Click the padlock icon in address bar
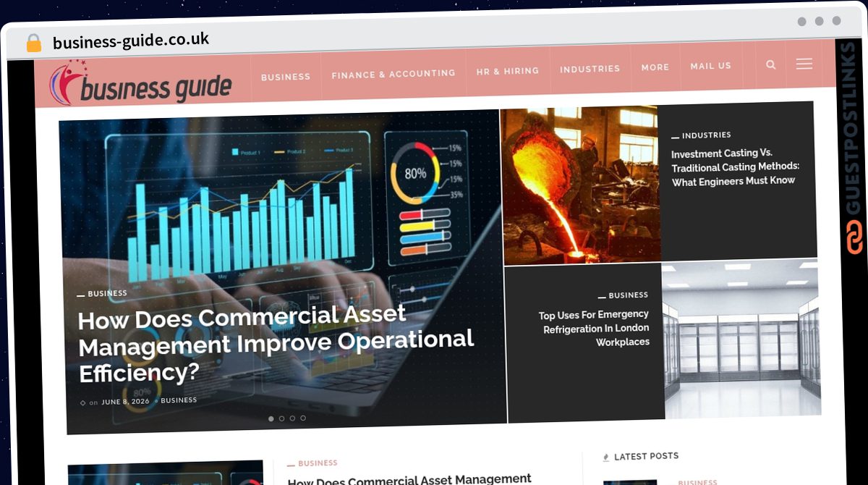 (34, 43)
